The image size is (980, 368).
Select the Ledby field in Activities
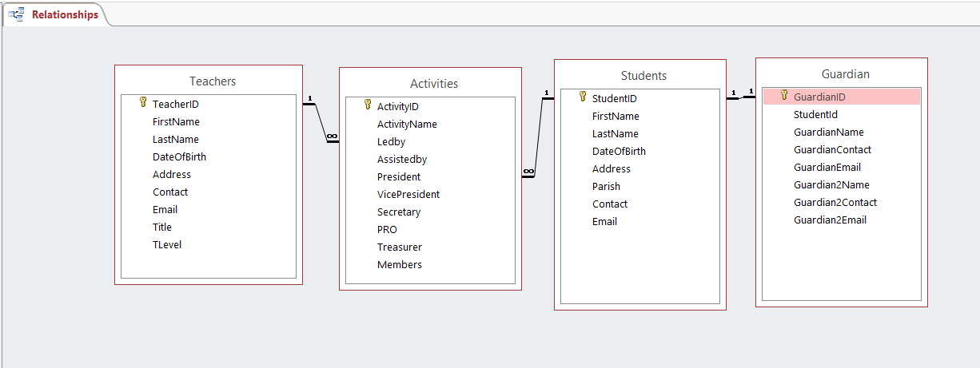pos(391,141)
